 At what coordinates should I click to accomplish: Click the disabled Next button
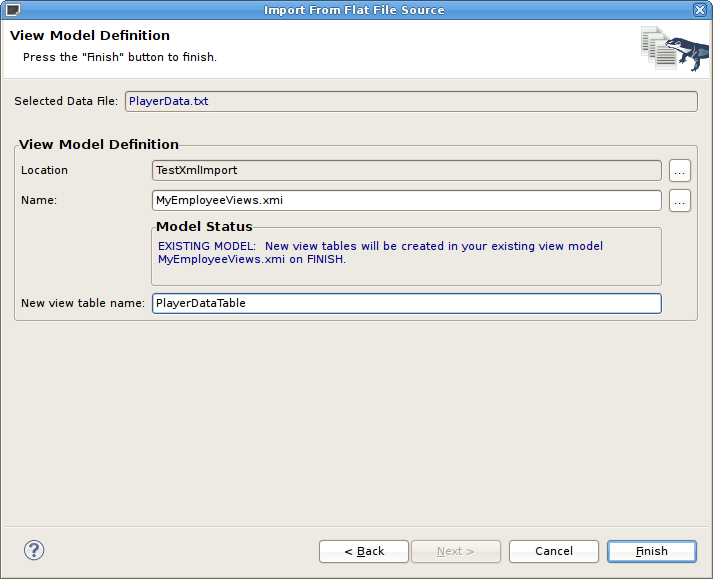[454, 551]
